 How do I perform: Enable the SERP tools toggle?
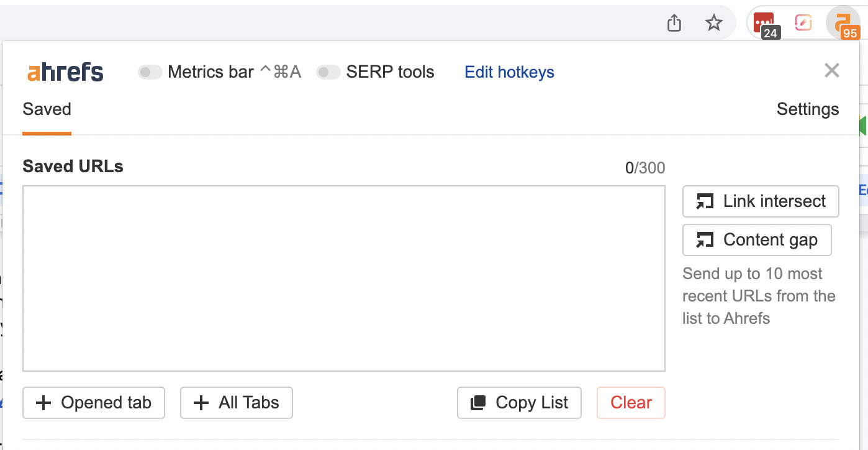click(x=328, y=71)
